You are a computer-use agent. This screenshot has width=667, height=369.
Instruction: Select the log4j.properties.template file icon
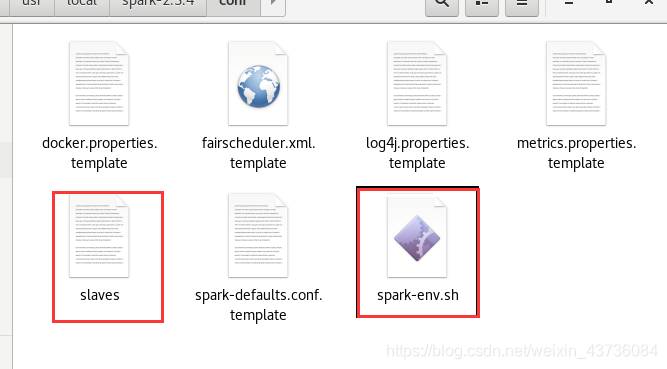[417, 83]
